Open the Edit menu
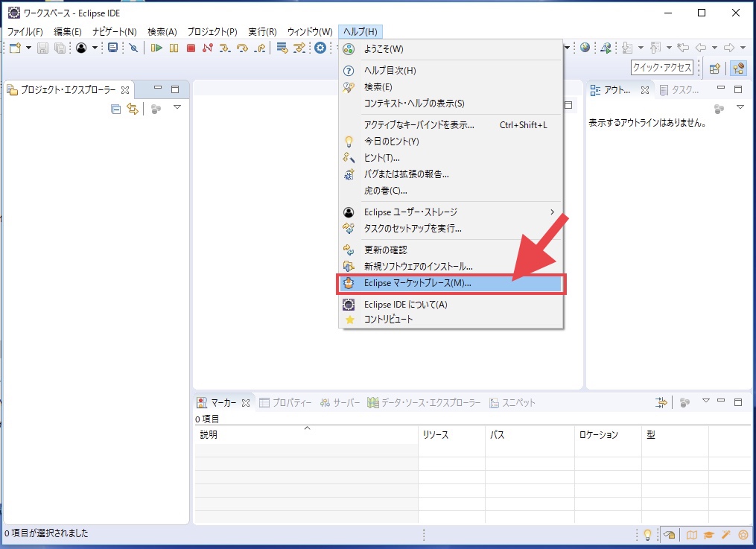The width and height of the screenshot is (756, 549). pos(68,32)
